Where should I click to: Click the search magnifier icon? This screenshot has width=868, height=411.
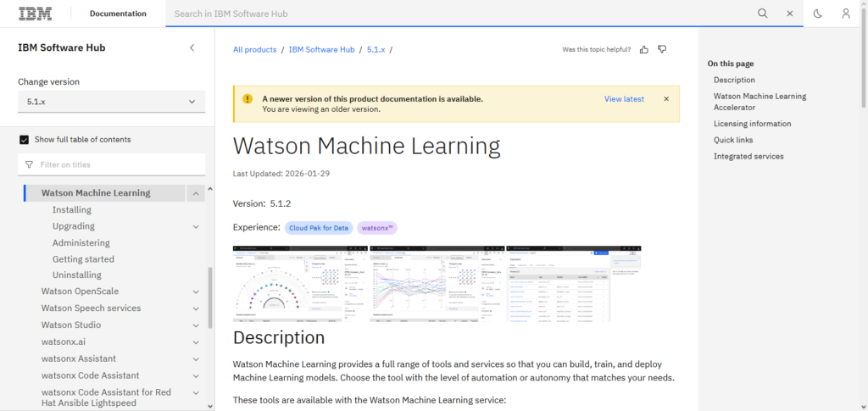point(763,14)
